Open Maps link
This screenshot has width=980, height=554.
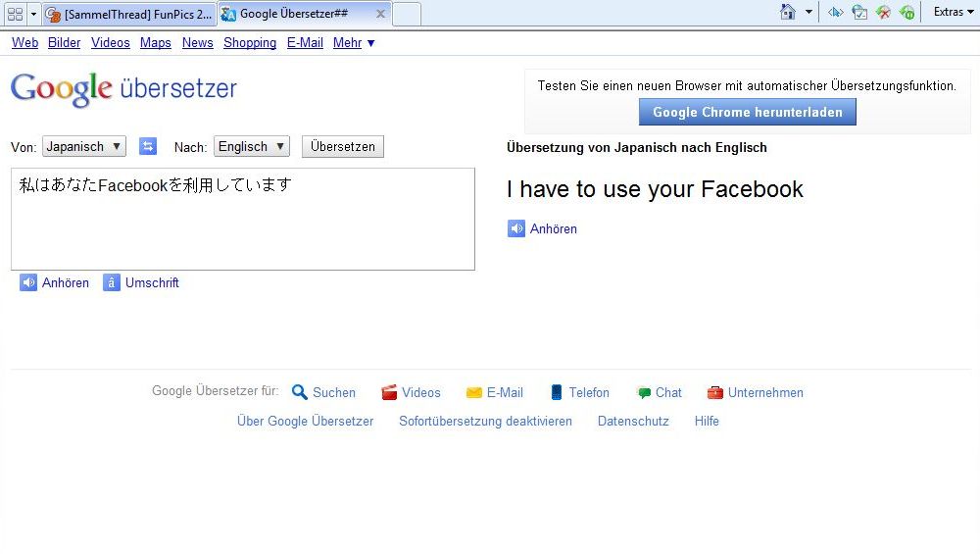coord(156,42)
